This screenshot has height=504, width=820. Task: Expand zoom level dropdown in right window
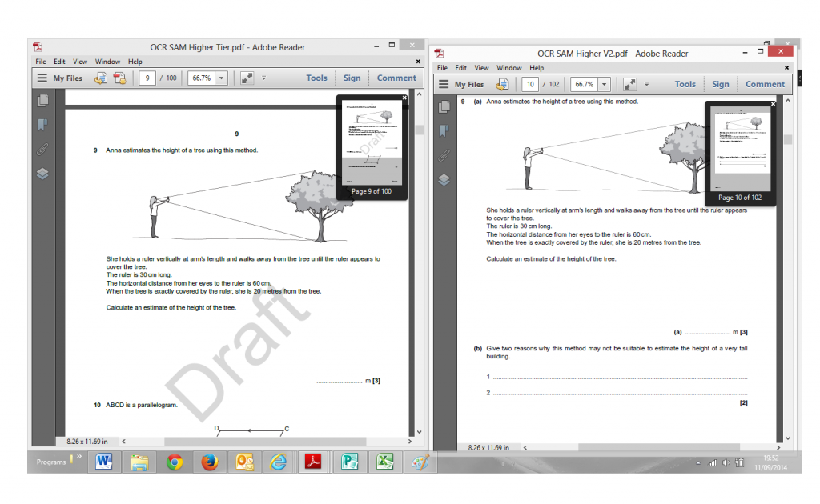point(605,84)
